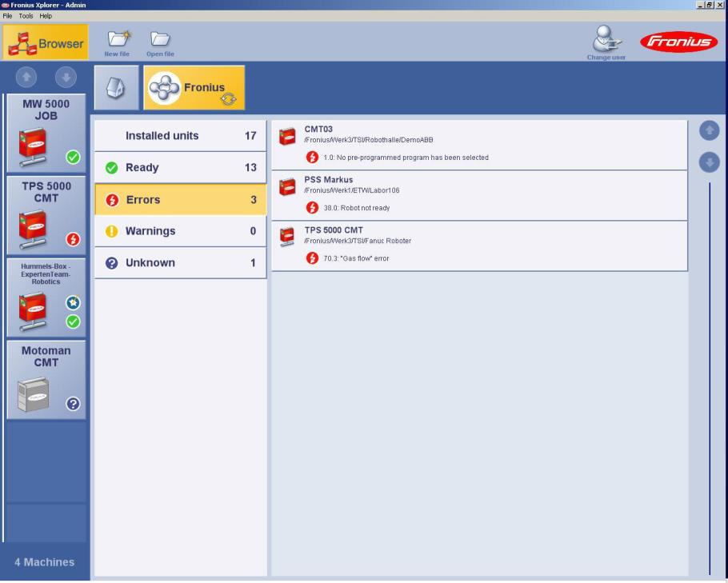Click the CMT03 welder icon
728x583 pixels.
[x=287, y=137]
